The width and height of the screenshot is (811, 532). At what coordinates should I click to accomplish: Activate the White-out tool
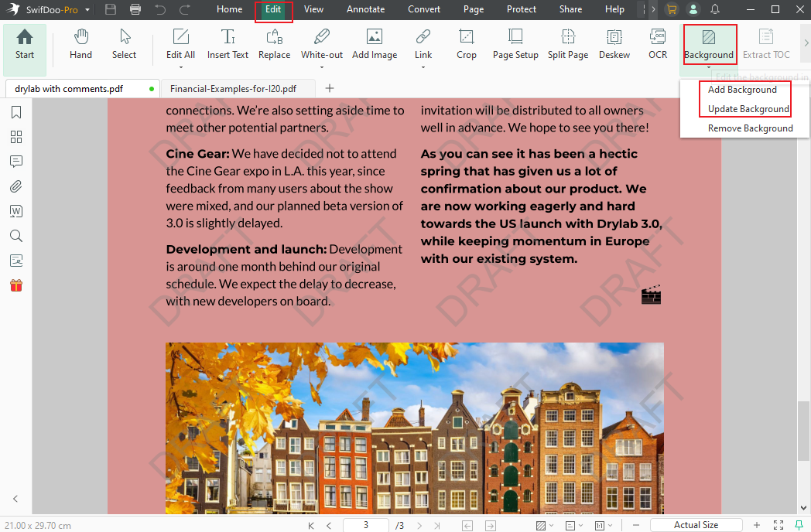[321, 44]
